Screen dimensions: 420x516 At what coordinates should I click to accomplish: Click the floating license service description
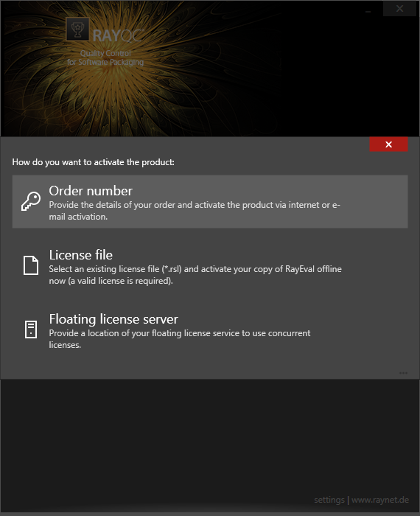point(180,339)
